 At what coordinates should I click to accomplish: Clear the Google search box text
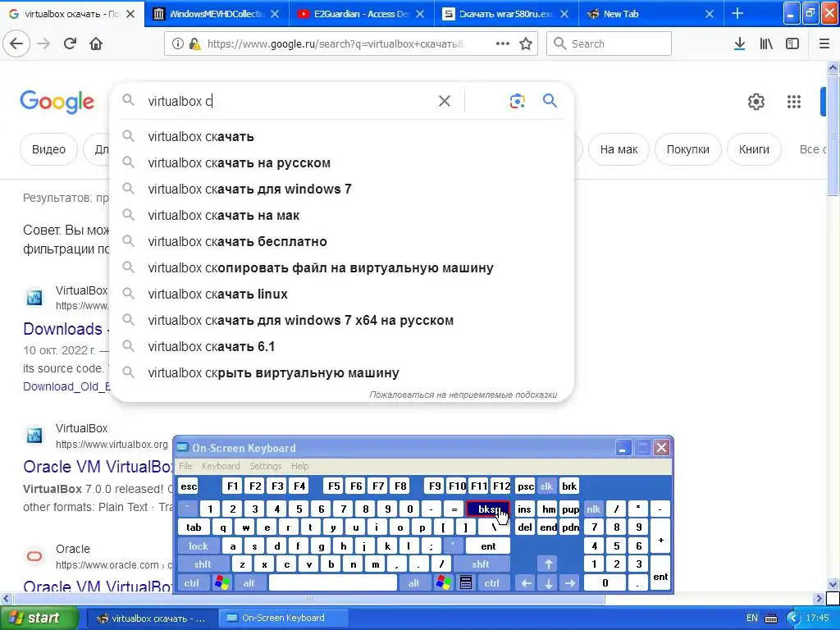coord(444,101)
